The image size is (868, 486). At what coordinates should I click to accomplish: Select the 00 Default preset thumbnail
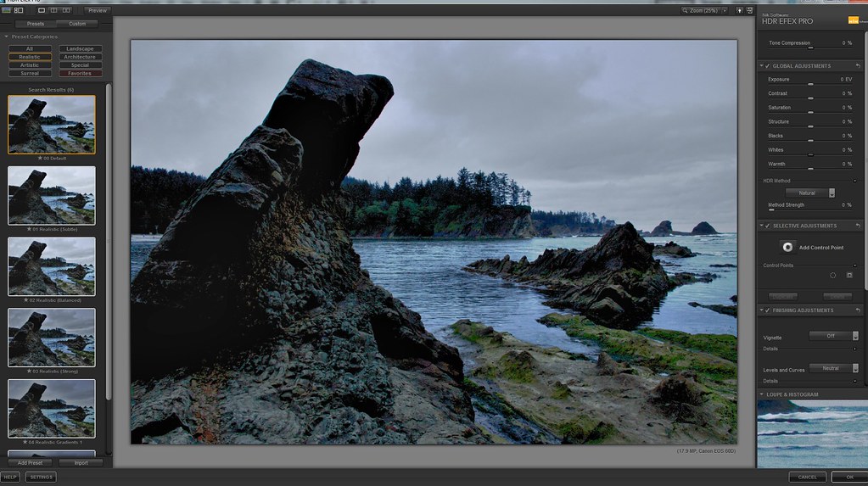point(52,125)
